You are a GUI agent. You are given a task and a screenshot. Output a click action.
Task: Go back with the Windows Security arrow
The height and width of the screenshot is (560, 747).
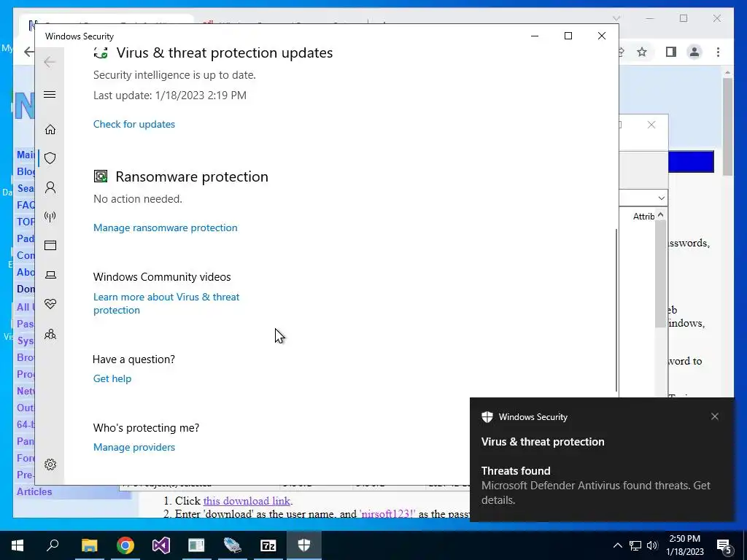tap(50, 62)
